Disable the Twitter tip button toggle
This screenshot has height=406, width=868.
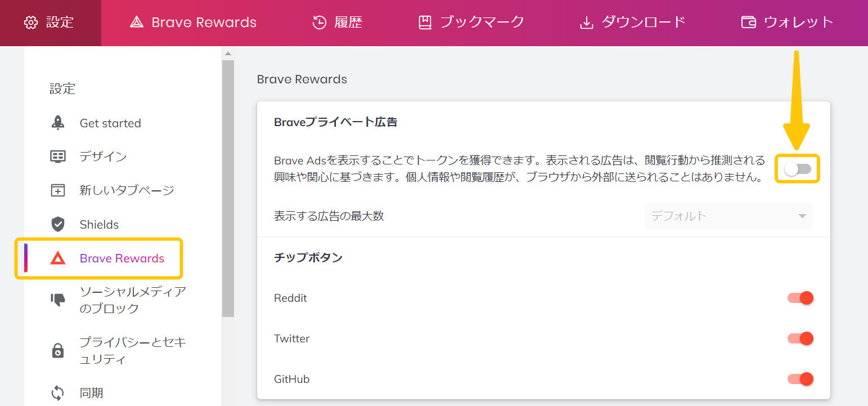pos(800,338)
